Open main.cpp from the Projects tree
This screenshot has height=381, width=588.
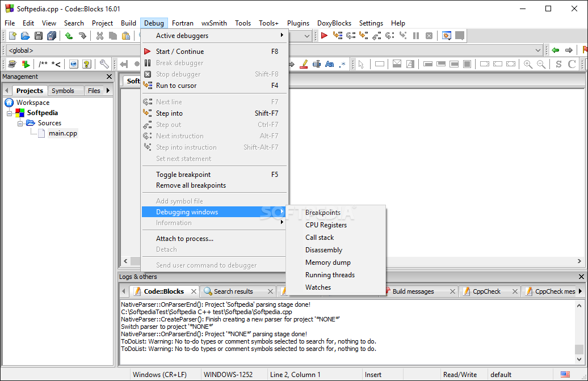pos(63,133)
